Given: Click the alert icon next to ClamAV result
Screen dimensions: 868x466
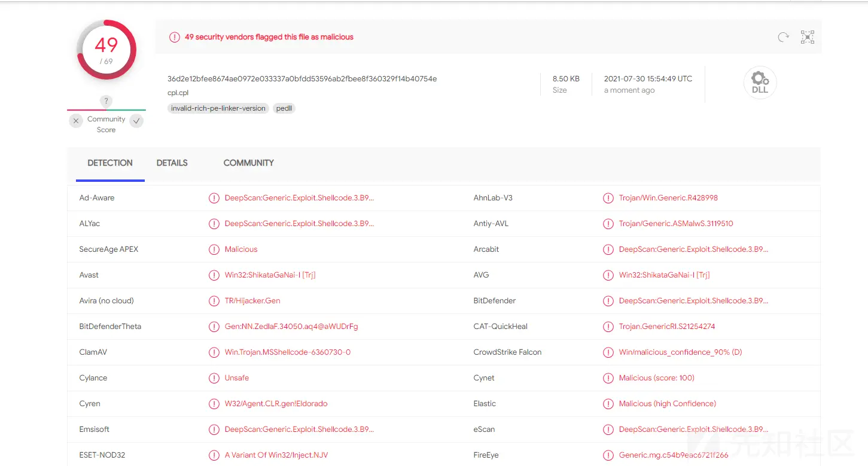Looking at the screenshot, I should pos(214,352).
